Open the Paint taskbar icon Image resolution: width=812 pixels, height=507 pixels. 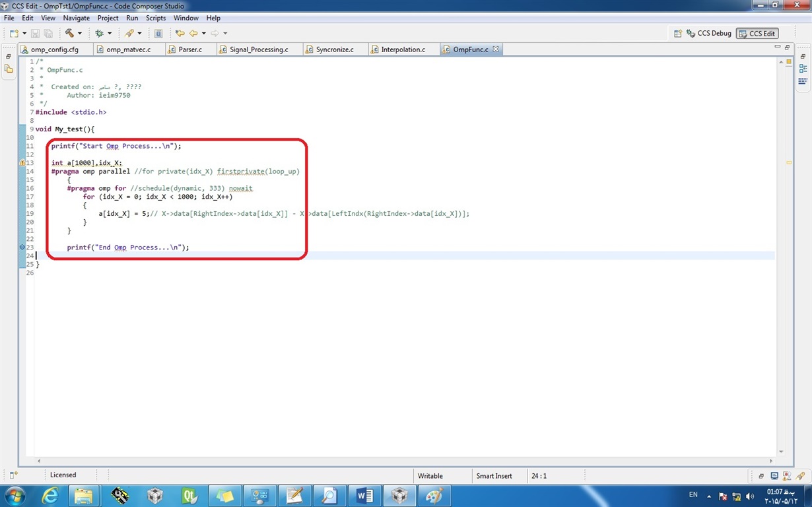[434, 495]
